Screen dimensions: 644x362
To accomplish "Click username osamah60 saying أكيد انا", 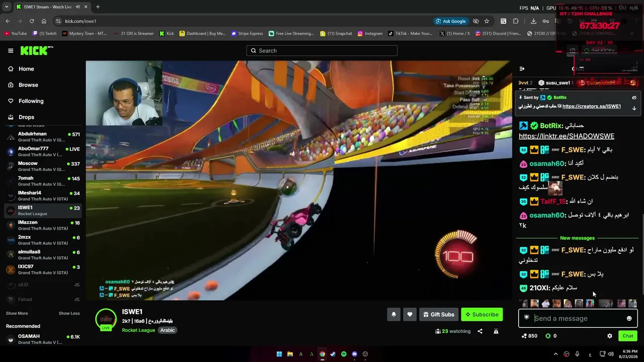I will point(547,163).
